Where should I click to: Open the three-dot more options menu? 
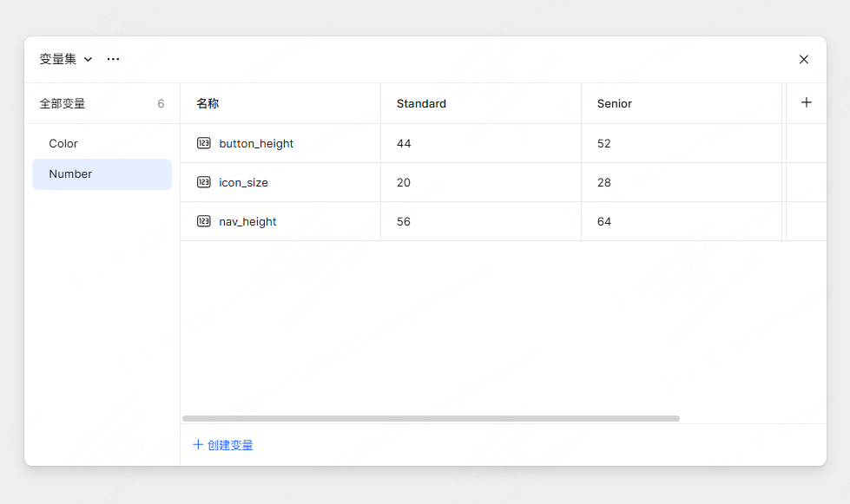(x=114, y=59)
